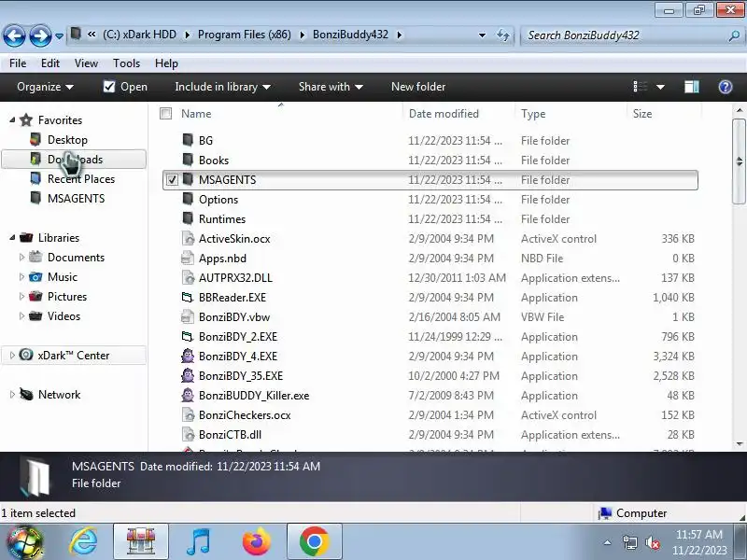Viewport: 747px width, 560px height.
Task: Click the xDark Center icon
Action: [26, 355]
